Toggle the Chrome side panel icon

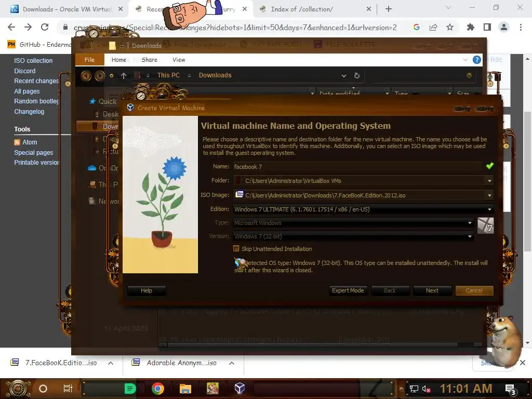point(487,27)
